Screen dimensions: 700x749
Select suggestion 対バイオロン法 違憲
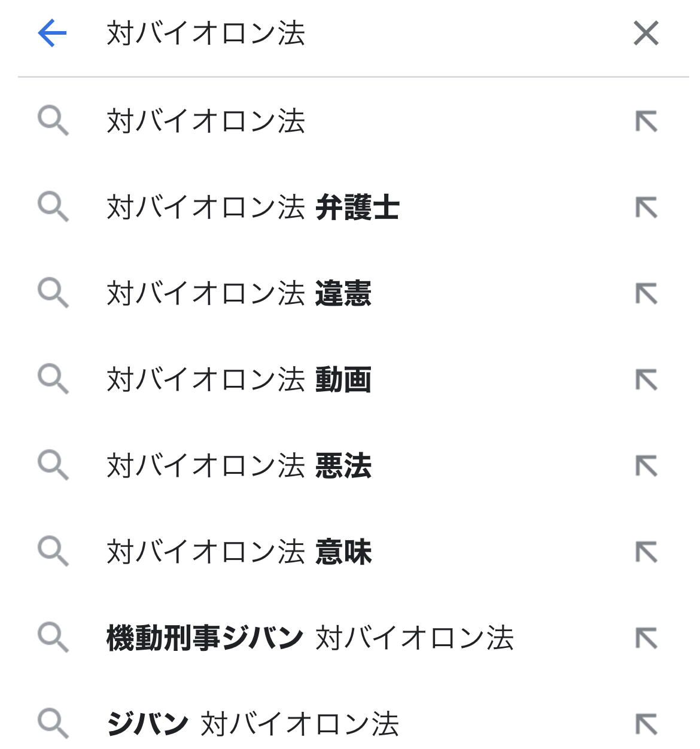tap(239, 294)
